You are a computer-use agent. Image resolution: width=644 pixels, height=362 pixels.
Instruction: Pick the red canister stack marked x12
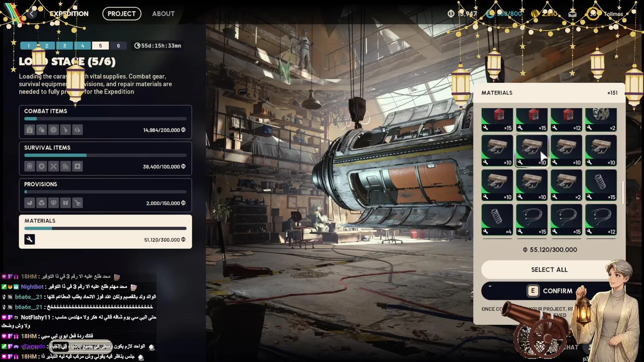tap(567, 120)
